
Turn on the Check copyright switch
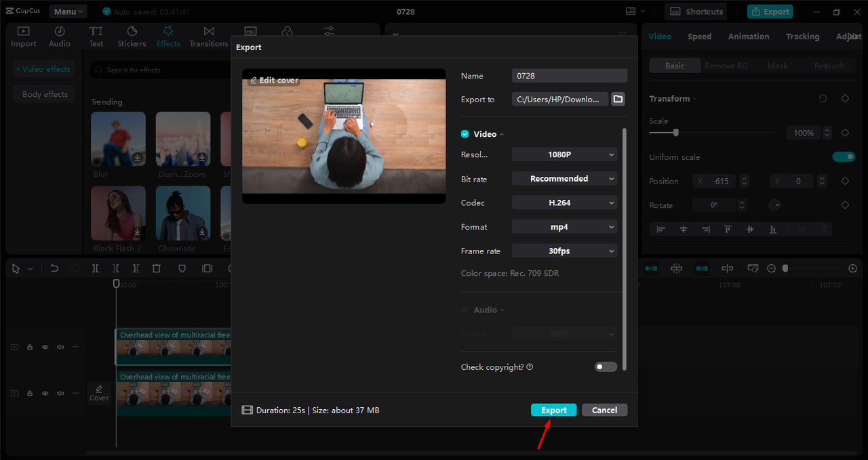[x=606, y=367]
